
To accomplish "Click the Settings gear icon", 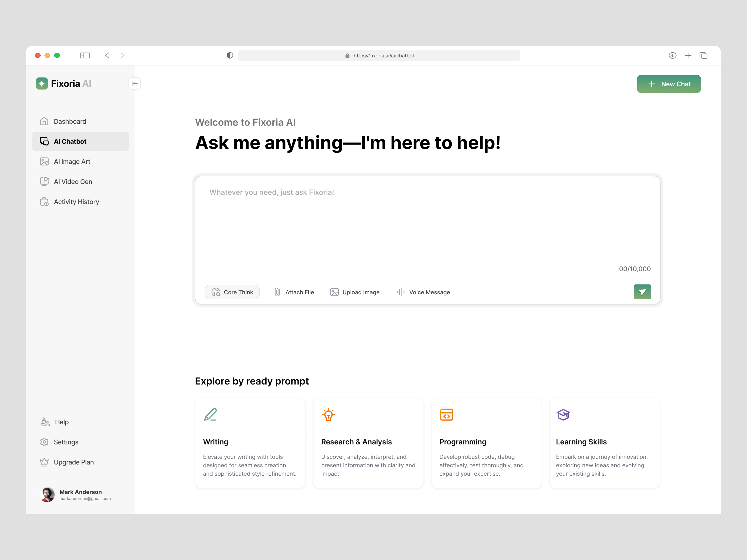I will tap(44, 442).
